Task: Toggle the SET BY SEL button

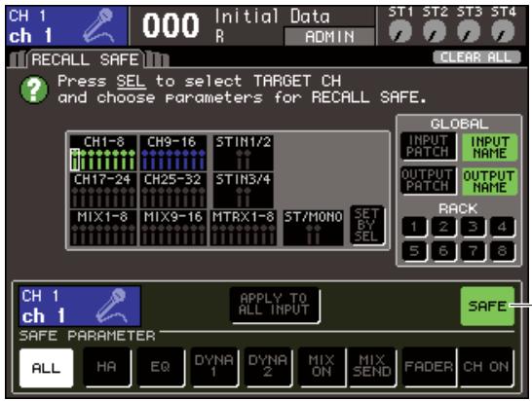Action: (367, 225)
